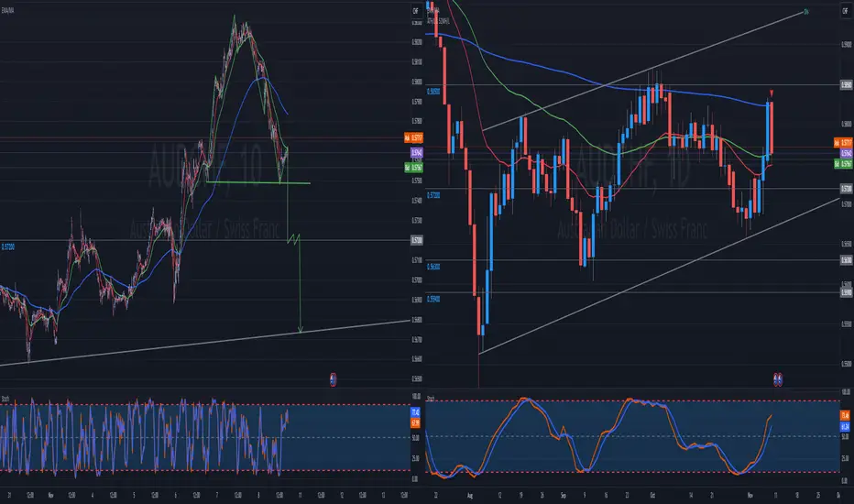854x504 pixels.
Task: Open the economic event icon on the 10-minute chart
Action: [333, 379]
